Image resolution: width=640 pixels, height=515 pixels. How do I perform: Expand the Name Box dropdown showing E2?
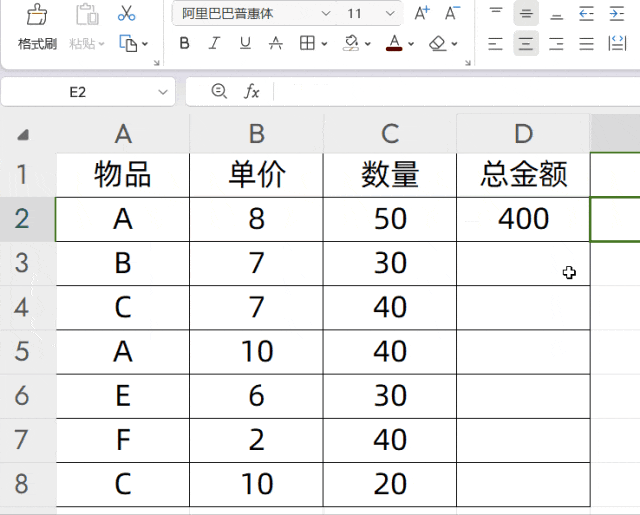(x=163, y=92)
